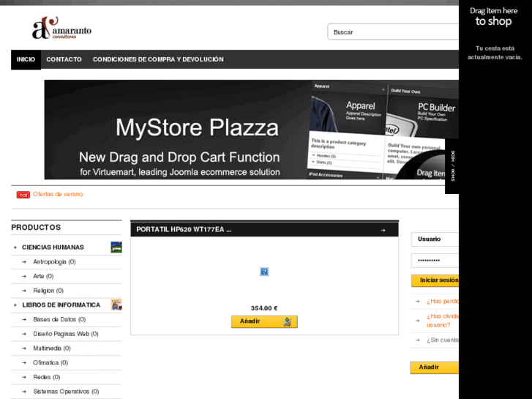
Task: Click the broken product image placeholder
Action: point(264,272)
